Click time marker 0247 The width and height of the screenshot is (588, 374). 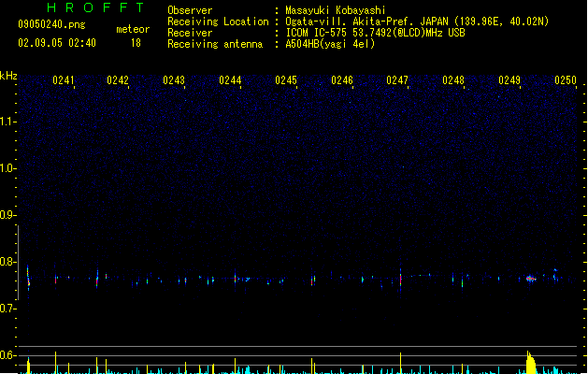[397, 80]
